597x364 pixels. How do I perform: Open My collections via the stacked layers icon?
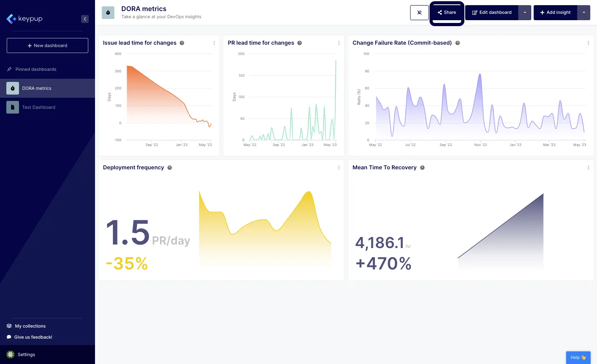pos(9,326)
